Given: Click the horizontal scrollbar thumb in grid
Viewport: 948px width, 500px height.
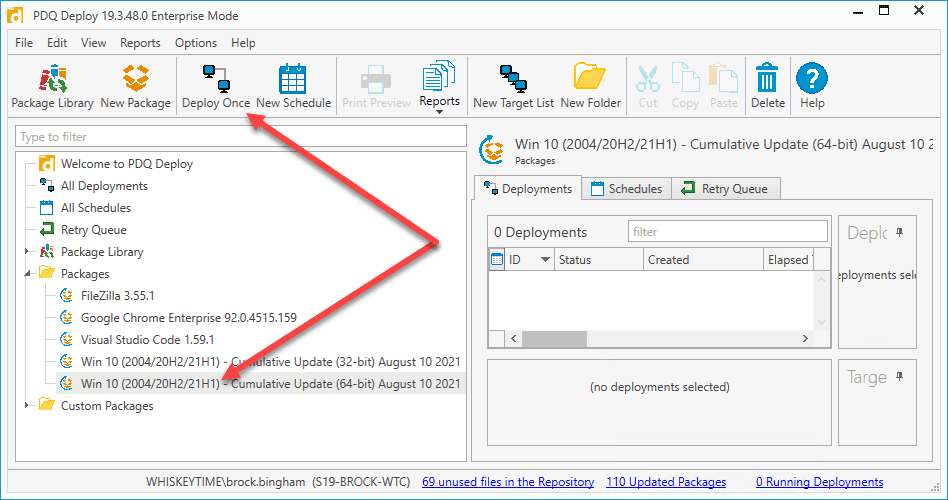Looking at the screenshot, I should [x=554, y=339].
